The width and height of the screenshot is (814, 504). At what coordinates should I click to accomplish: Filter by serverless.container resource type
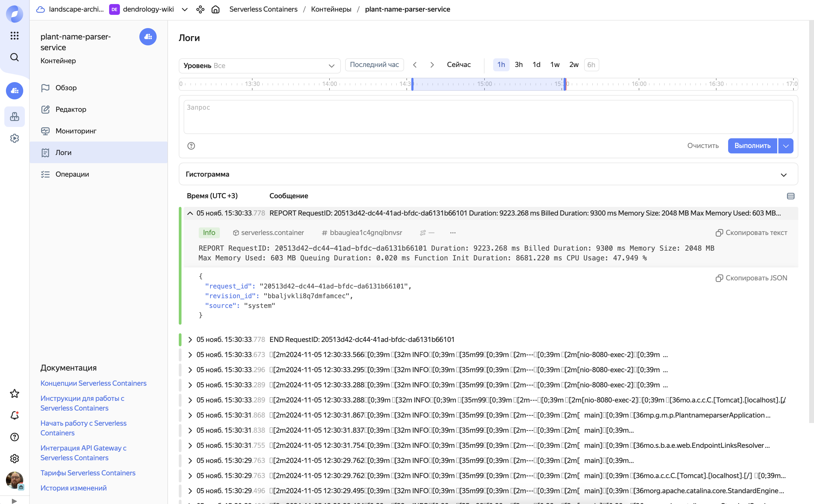click(x=268, y=233)
